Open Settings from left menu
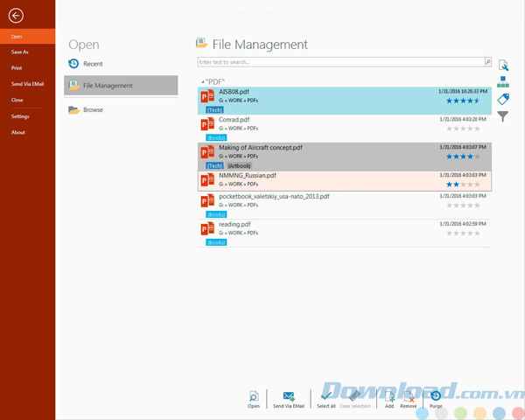 tap(20, 116)
